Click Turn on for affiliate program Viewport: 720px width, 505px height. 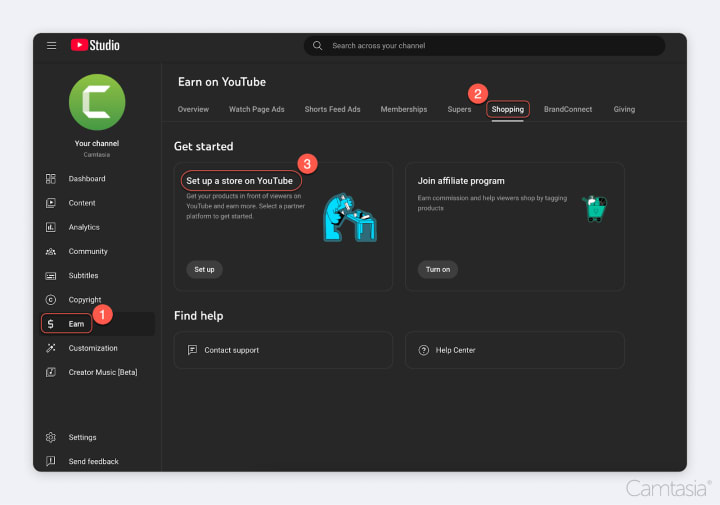438,269
